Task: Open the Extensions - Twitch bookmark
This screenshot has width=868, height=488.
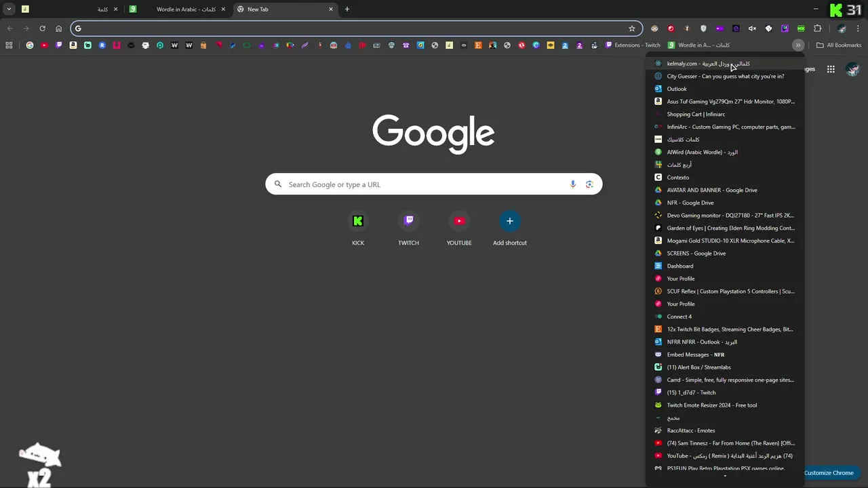Action: (632, 45)
